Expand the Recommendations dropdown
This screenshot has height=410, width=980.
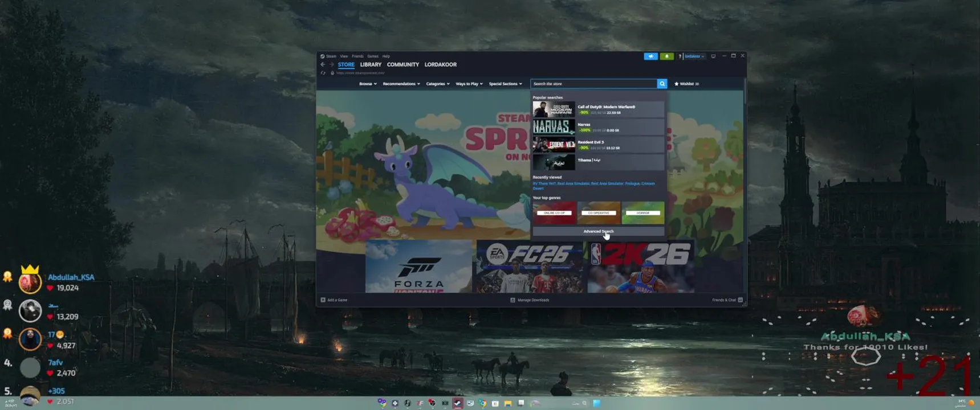401,84
